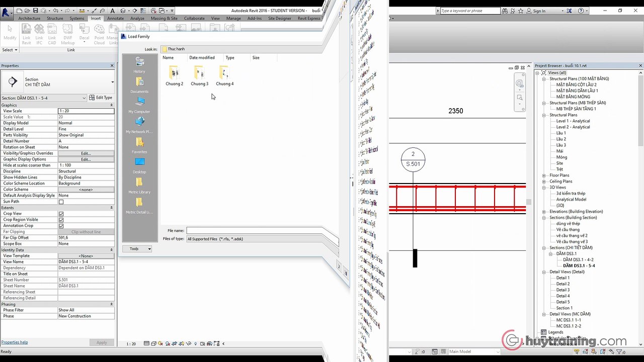
Task: Click the Close Hidden Windows icon
Action: (153, 11)
